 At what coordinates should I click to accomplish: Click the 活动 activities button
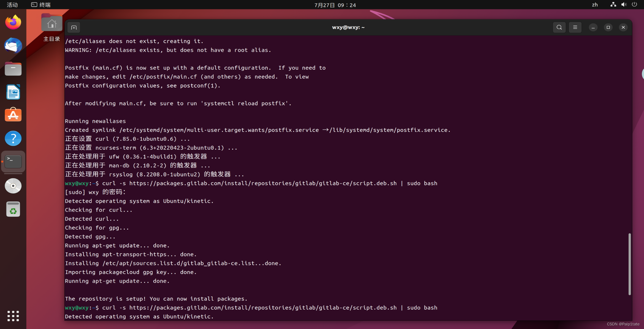pyautogui.click(x=12, y=5)
